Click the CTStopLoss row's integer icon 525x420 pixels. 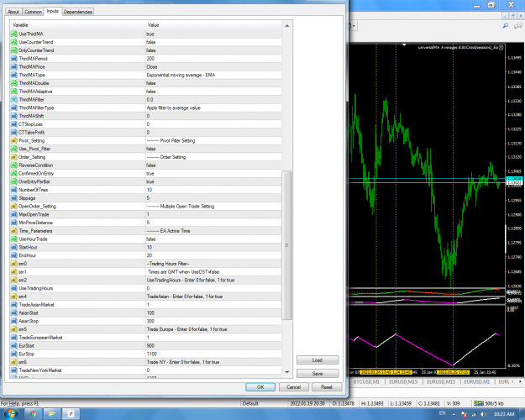pyautogui.click(x=13, y=124)
